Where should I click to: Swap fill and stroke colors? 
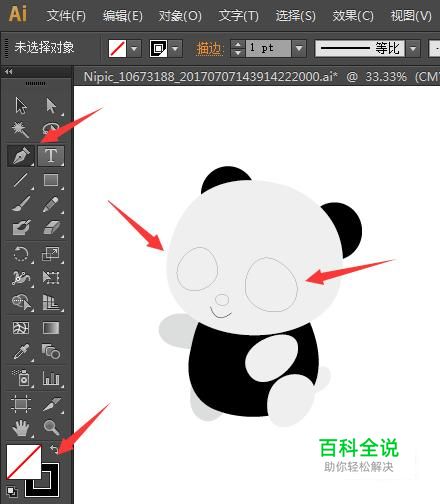coord(54,449)
